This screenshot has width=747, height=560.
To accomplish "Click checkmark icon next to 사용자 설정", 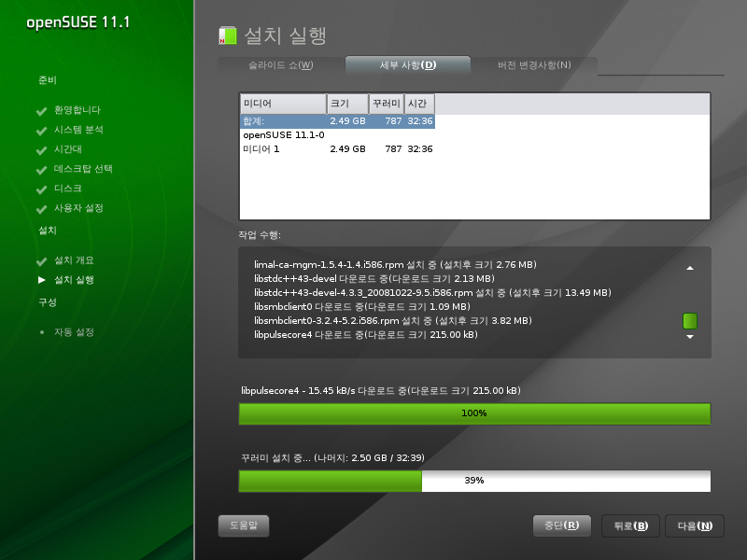I will point(41,208).
